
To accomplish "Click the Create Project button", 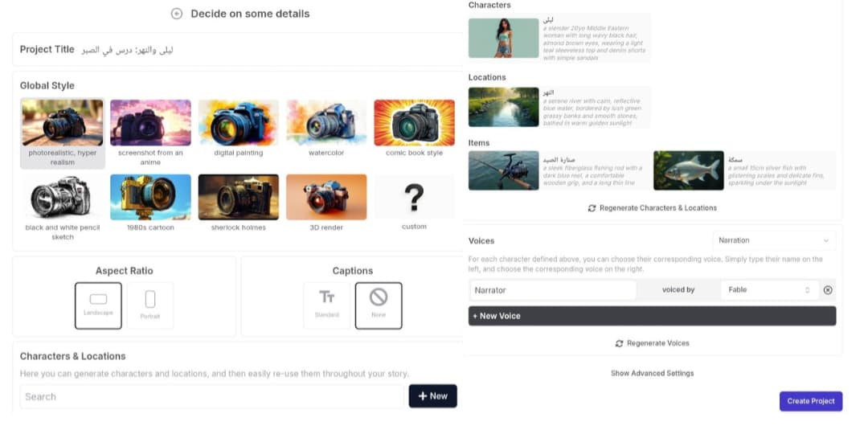I will click(x=810, y=401).
